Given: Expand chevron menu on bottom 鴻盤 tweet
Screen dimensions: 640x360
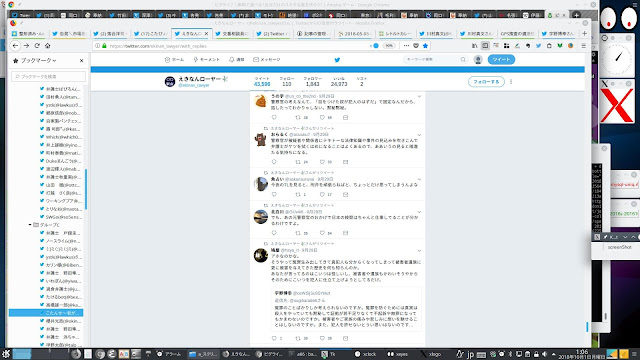Looking at the screenshot, I should pos(419,251).
